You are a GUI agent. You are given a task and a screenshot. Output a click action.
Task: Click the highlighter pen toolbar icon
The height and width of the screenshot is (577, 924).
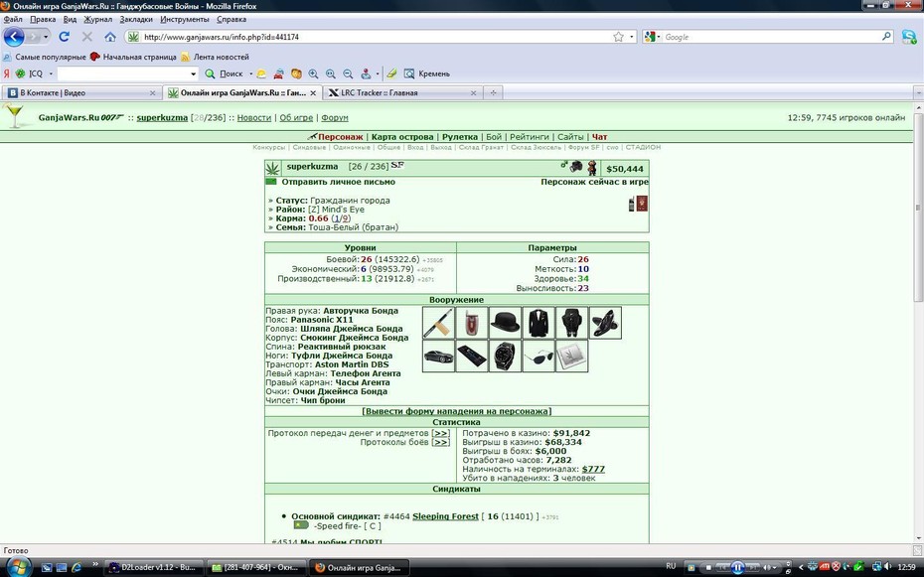[391, 73]
